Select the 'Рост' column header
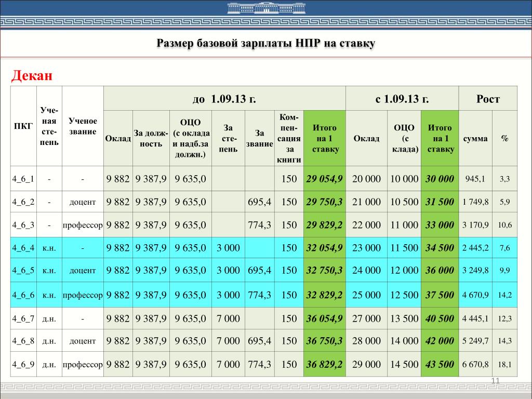This screenshot has height=399, width=532. click(488, 99)
